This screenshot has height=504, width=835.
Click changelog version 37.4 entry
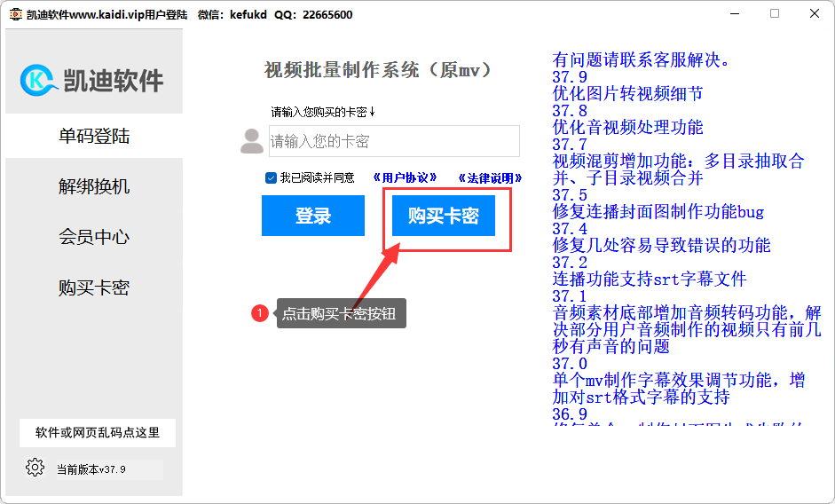(570, 229)
